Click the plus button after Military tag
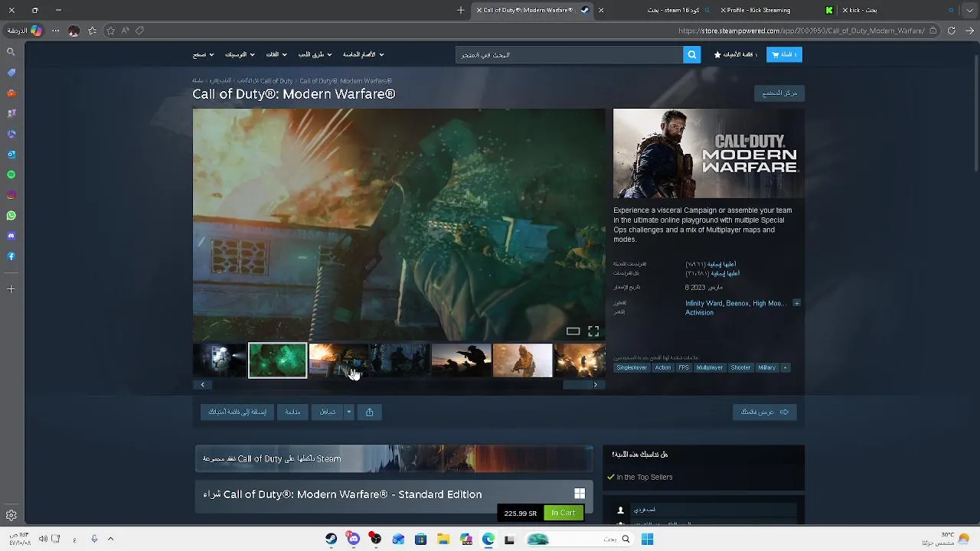980x551 pixels. (x=785, y=367)
